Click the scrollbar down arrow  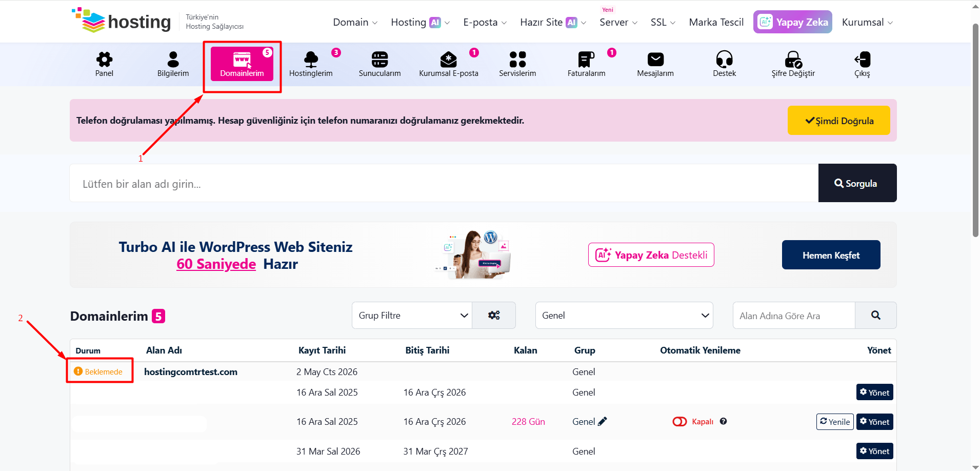(x=975, y=467)
